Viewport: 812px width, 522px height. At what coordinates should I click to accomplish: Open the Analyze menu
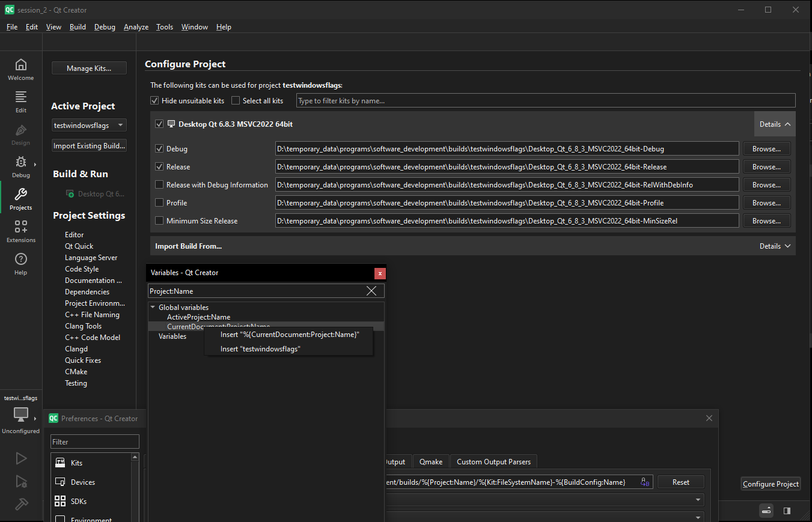[136, 27]
